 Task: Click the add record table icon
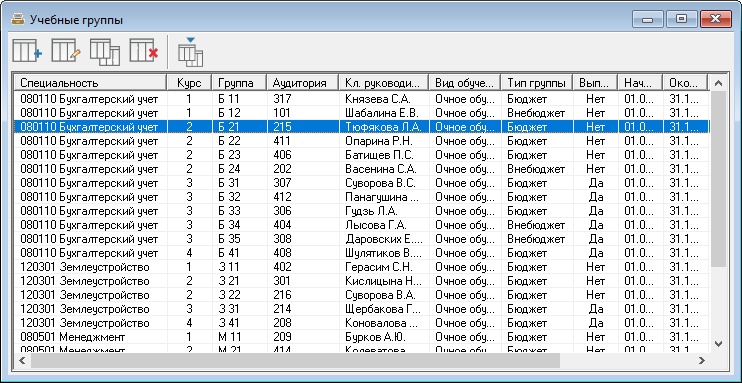pos(27,51)
